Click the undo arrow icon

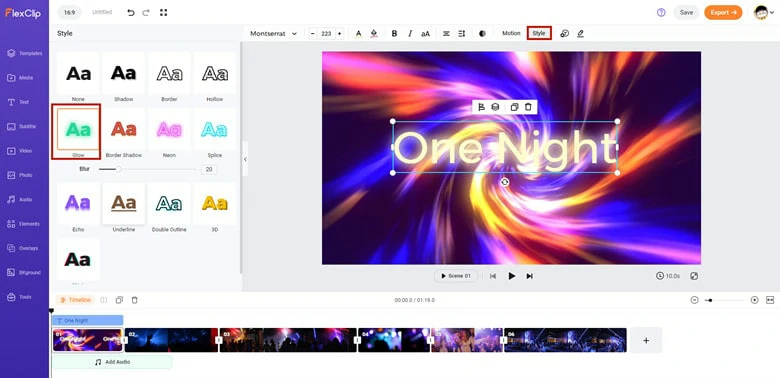131,12
